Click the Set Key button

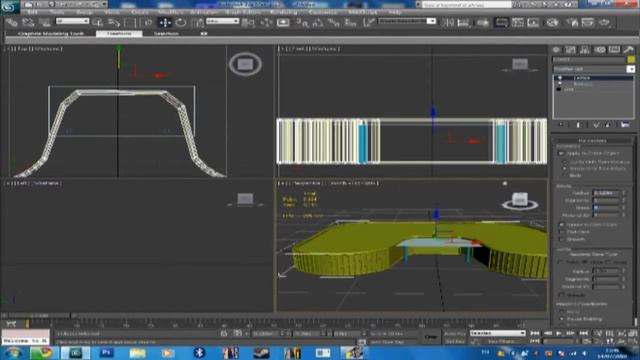pyautogui.click(x=454, y=341)
